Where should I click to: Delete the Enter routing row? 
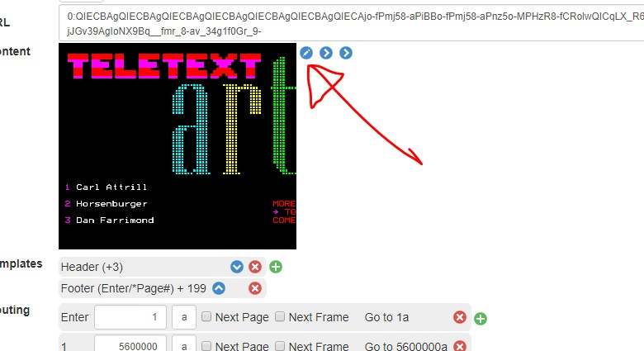tap(460, 317)
